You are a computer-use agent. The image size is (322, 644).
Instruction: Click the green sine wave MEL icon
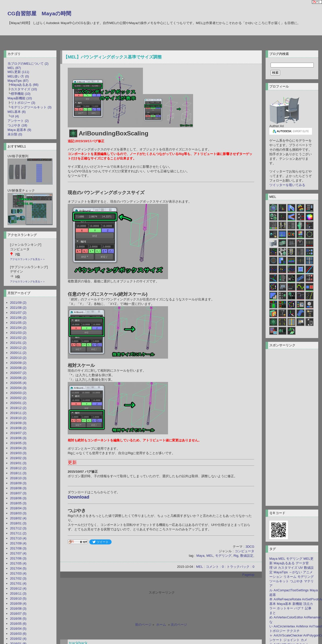300,287
